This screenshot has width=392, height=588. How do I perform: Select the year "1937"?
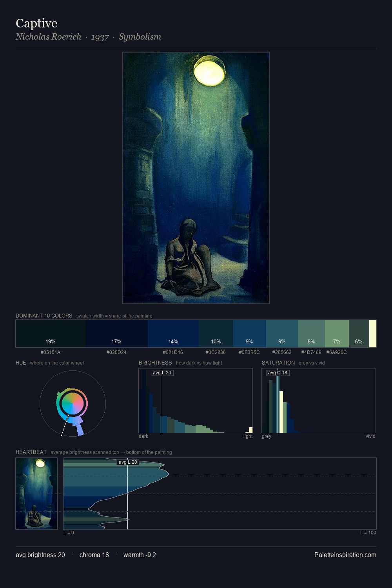click(100, 37)
